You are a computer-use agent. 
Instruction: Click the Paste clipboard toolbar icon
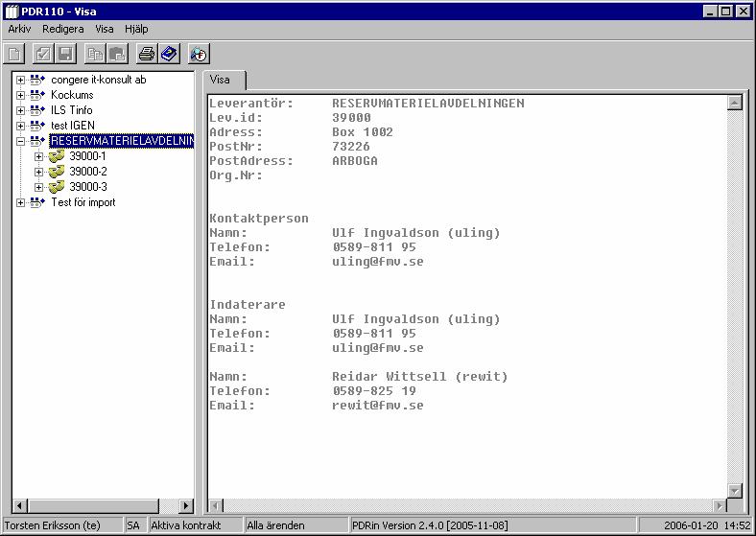point(118,54)
